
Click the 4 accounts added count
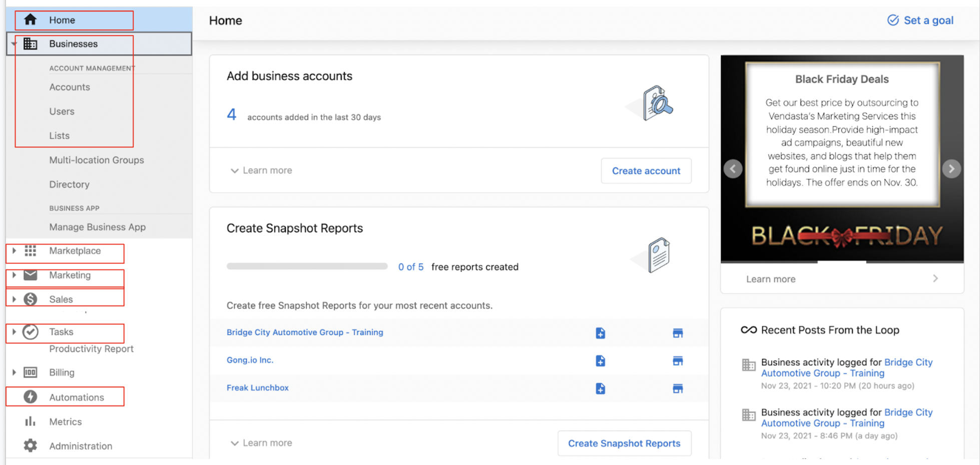pyautogui.click(x=231, y=114)
